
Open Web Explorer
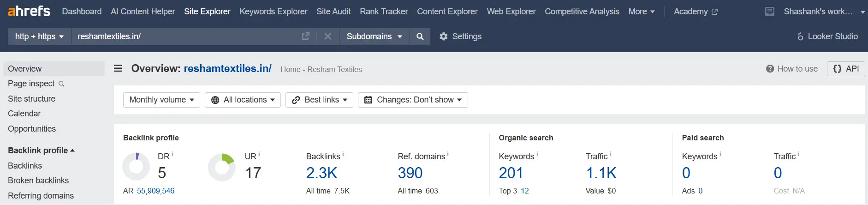pyautogui.click(x=511, y=12)
